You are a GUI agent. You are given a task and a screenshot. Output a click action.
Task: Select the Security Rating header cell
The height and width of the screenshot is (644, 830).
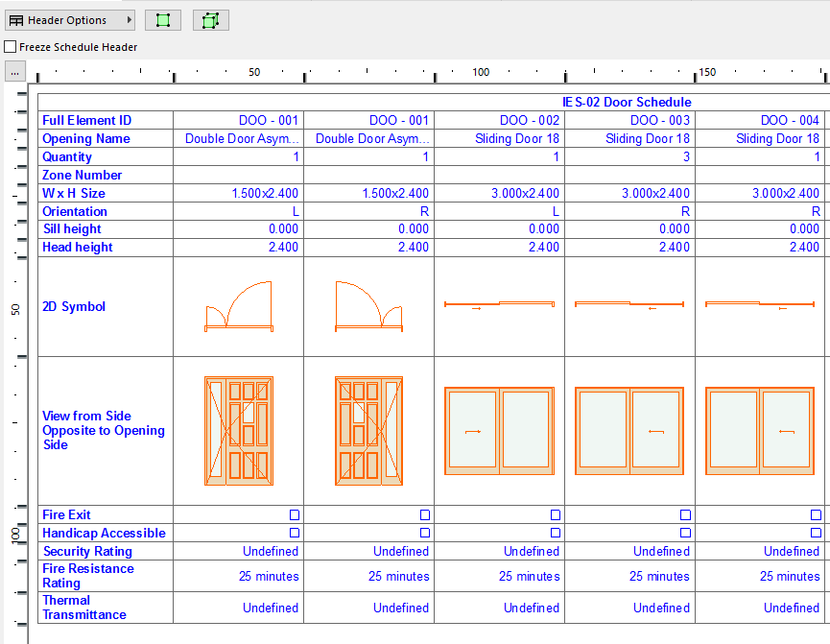pyautogui.click(x=106, y=551)
